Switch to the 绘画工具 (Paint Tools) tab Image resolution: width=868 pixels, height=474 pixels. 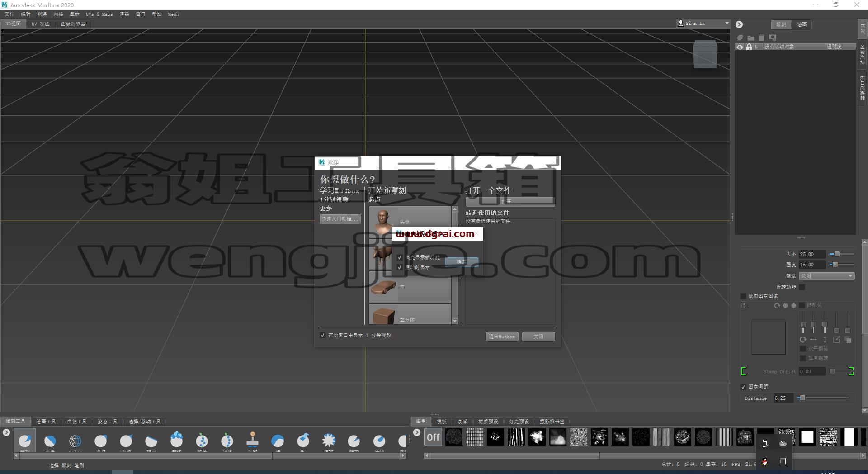pyautogui.click(x=46, y=422)
